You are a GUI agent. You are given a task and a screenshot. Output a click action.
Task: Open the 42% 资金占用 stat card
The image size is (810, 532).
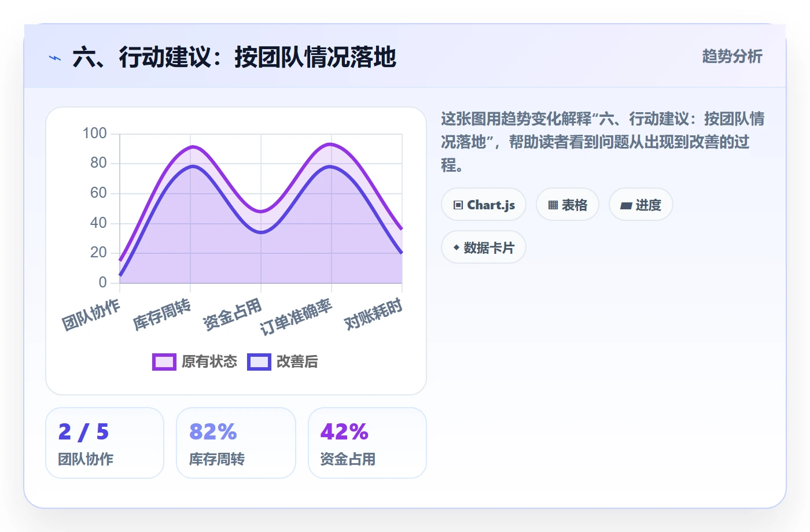pos(367,443)
